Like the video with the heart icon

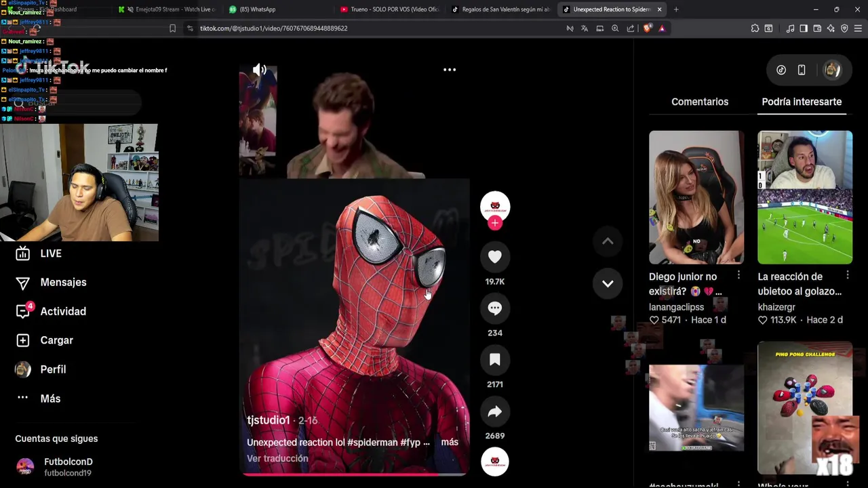495,257
